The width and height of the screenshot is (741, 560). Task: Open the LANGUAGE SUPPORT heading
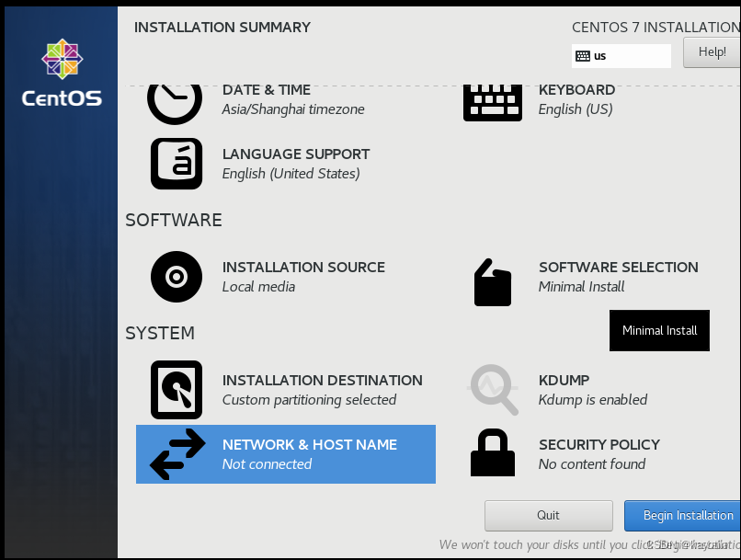pyautogui.click(x=296, y=154)
